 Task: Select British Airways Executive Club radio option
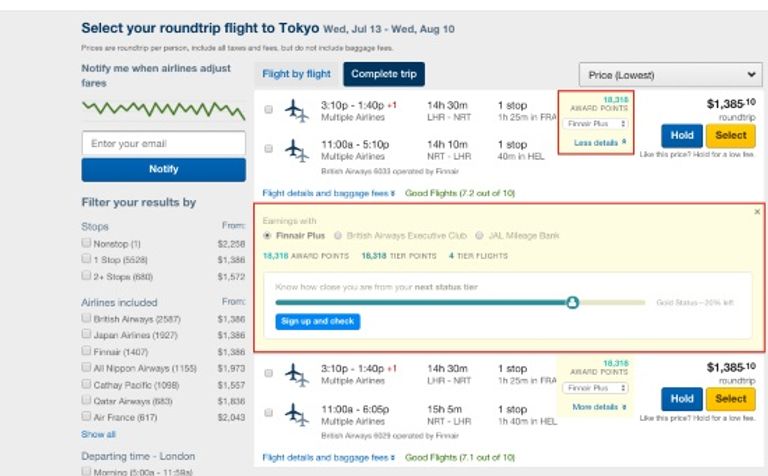[x=338, y=236]
